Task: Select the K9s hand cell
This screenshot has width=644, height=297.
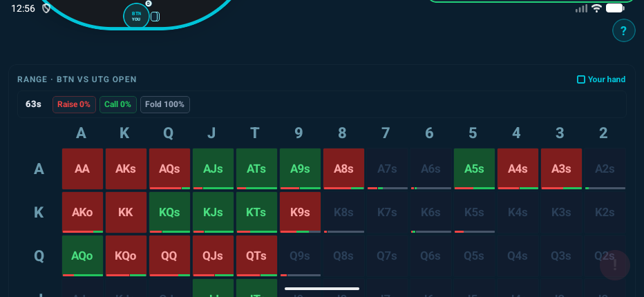Action: (x=300, y=212)
